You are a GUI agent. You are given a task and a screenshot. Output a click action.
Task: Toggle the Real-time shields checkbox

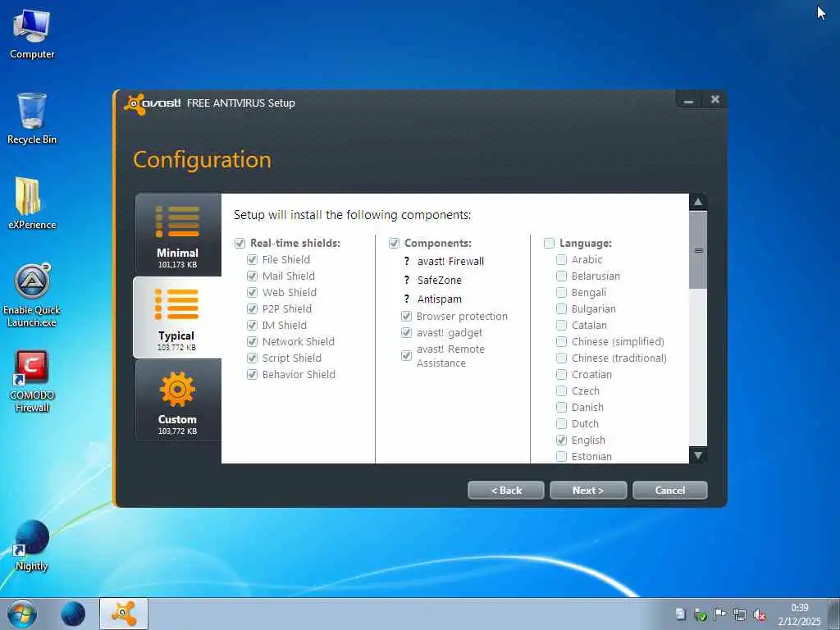pyautogui.click(x=240, y=243)
